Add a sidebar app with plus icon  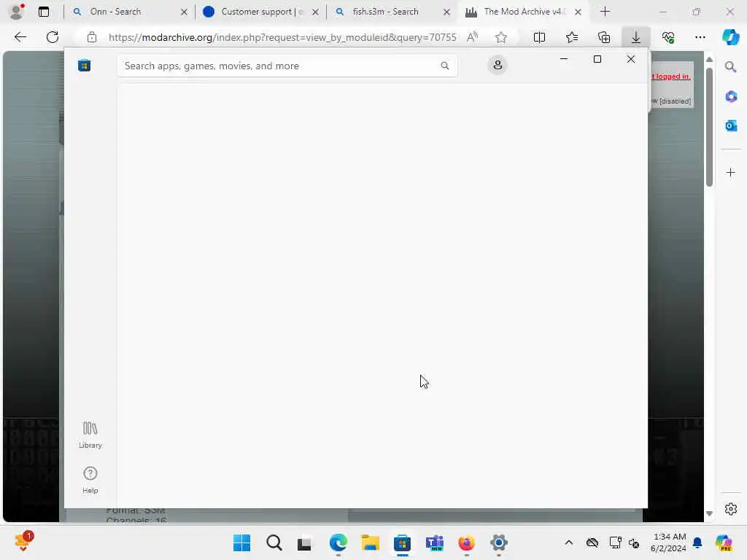pyautogui.click(x=731, y=172)
